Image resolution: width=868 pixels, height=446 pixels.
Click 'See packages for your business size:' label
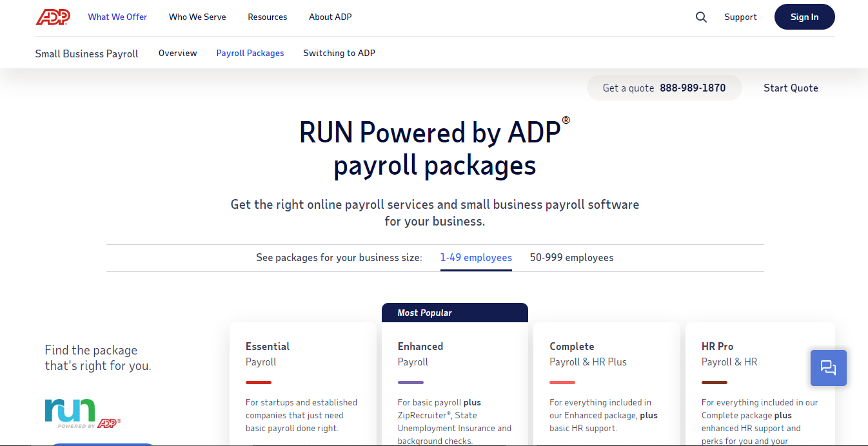pyautogui.click(x=339, y=258)
